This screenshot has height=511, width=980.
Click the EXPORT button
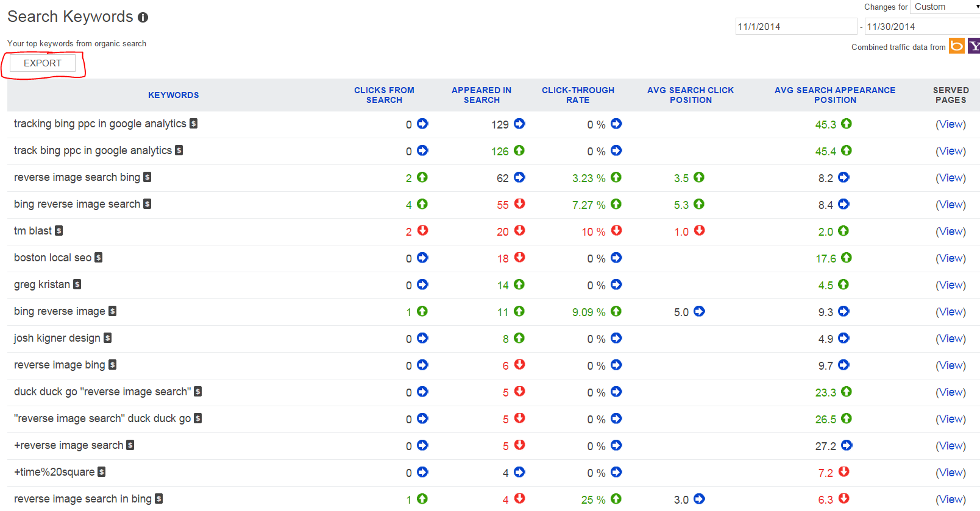(43, 63)
